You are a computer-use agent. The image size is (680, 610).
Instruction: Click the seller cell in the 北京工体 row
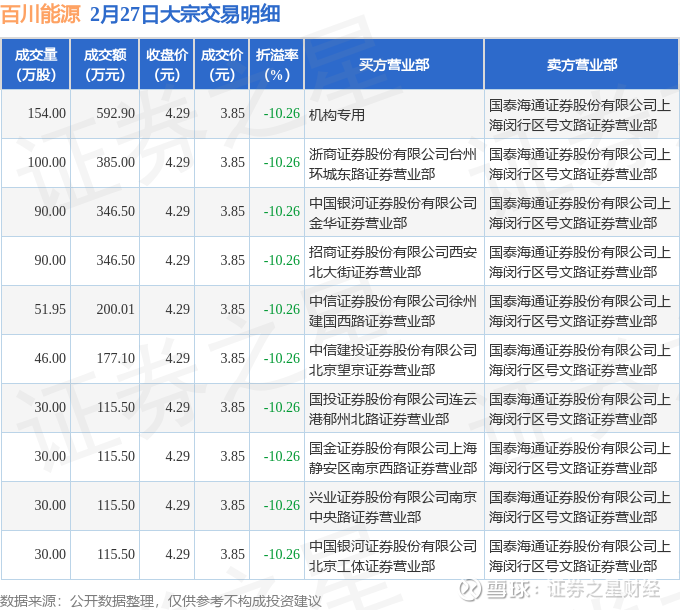580,556
